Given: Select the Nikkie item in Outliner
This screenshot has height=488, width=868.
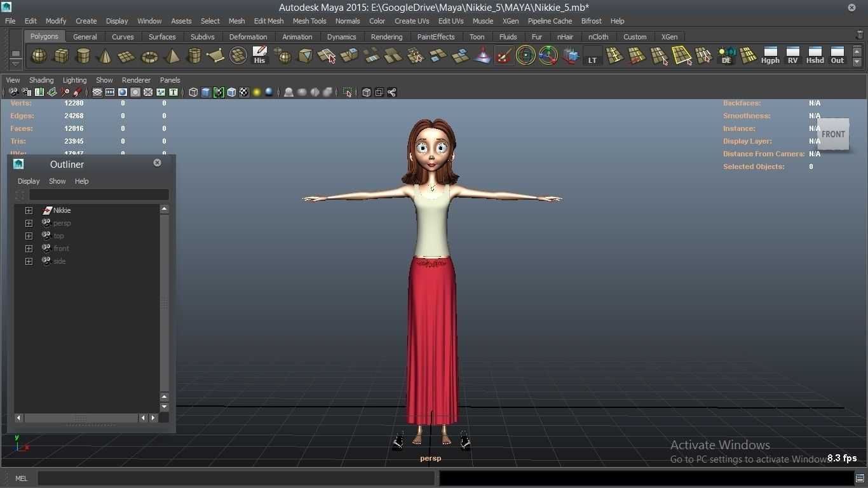Looking at the screenshot, I should click(x=62, y=210).
